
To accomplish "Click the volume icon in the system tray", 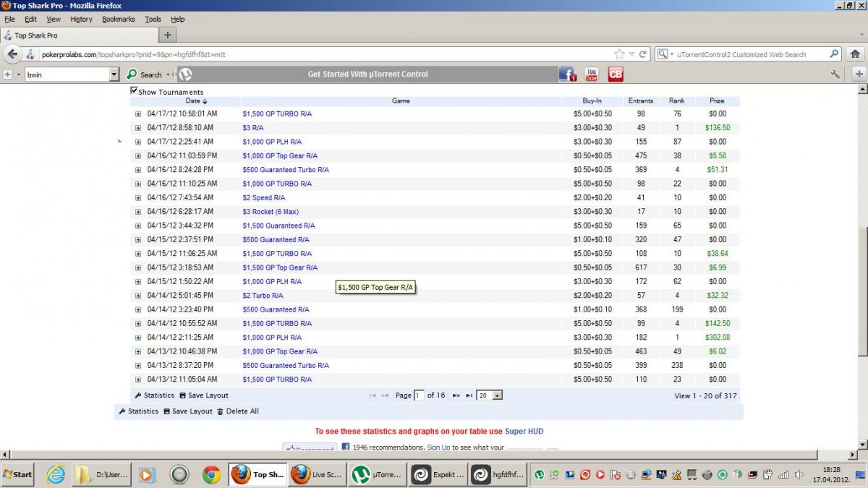I will coord(799,475).
